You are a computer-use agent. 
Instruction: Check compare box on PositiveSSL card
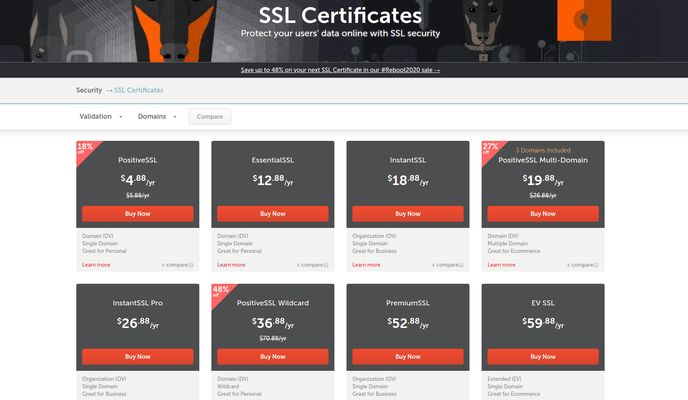pos(191,265)
